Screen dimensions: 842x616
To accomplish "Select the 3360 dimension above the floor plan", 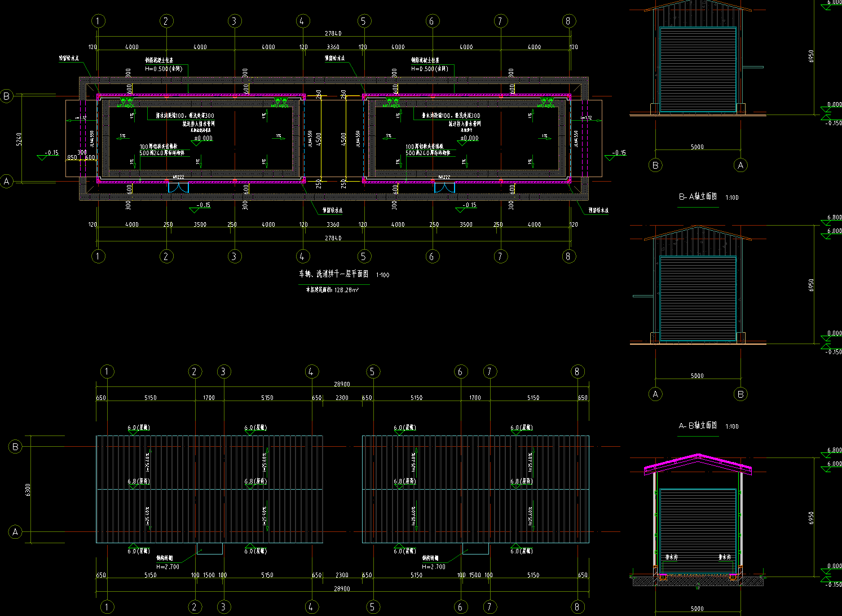I will (x=333, y=47).
